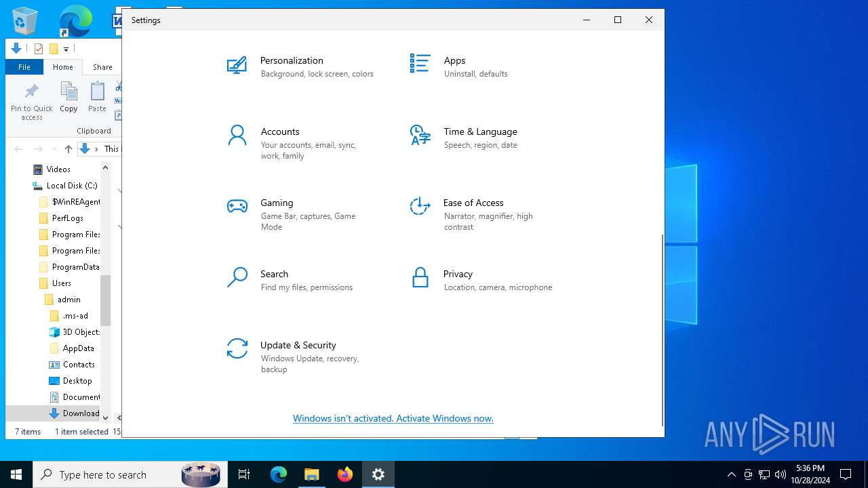Click the Personalization title text

tap(292, 60)
